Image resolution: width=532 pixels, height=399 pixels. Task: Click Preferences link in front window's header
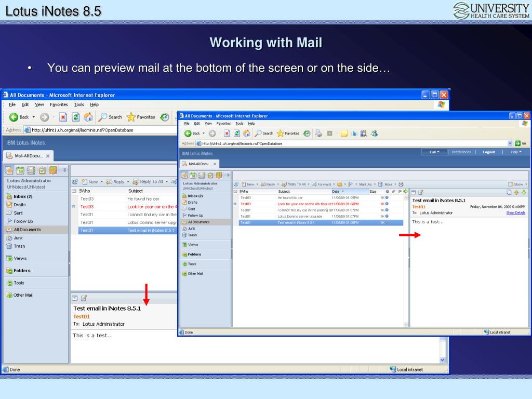pyautogui.click(x=461, y=152)
